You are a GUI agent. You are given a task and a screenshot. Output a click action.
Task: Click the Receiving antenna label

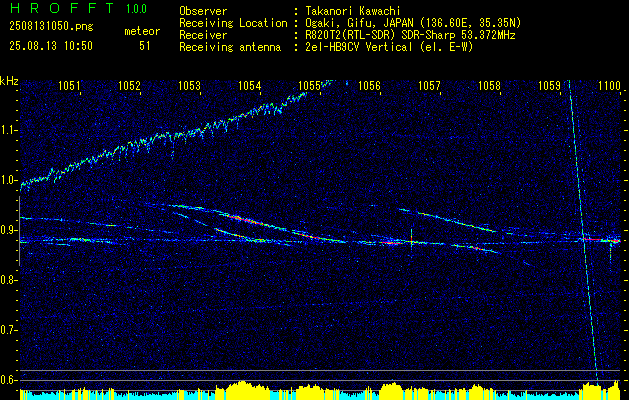point(230,47)
